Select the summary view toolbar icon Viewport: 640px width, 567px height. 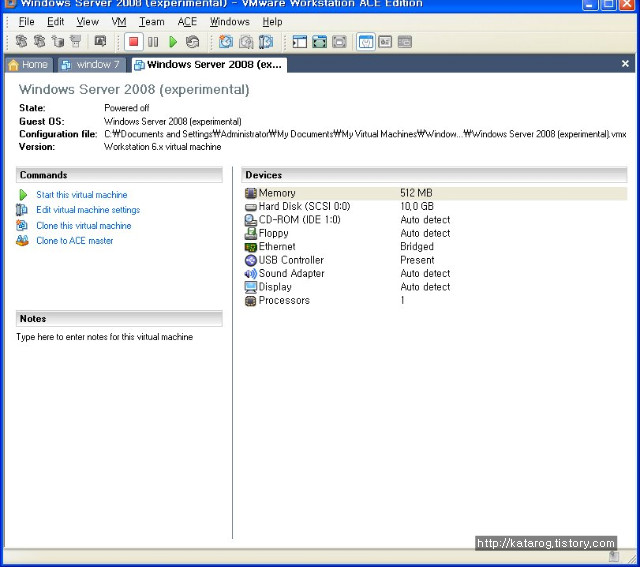(x=365, y=42)
